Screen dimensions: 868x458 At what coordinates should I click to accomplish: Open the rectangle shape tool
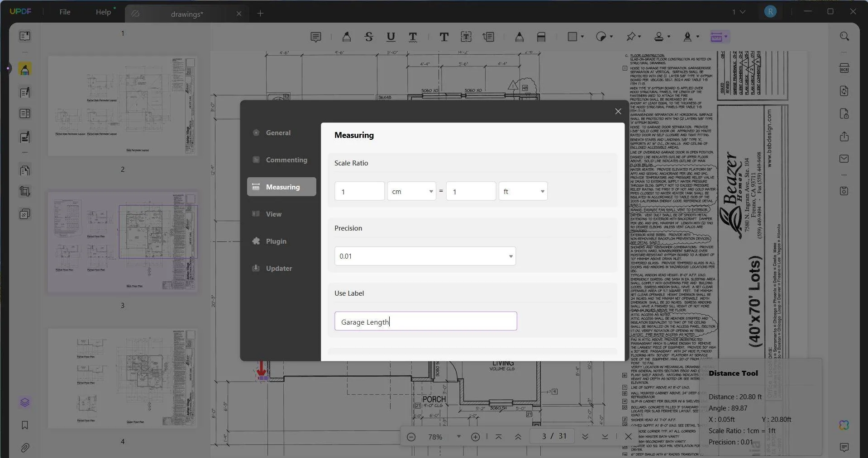pos(572,37)
